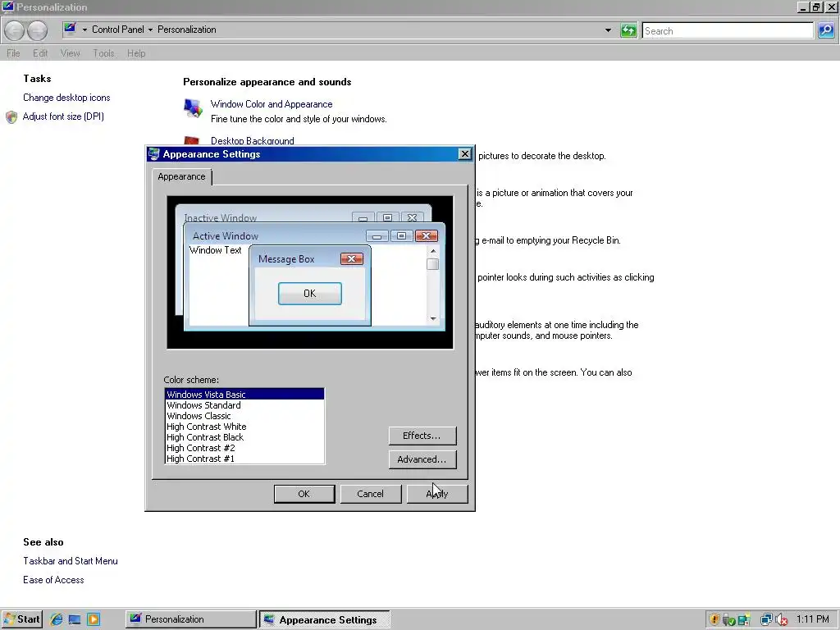Click Adjust font size (DPI)
The height and width of the screenshot is (630, 840).
click(x=63, y=116)
